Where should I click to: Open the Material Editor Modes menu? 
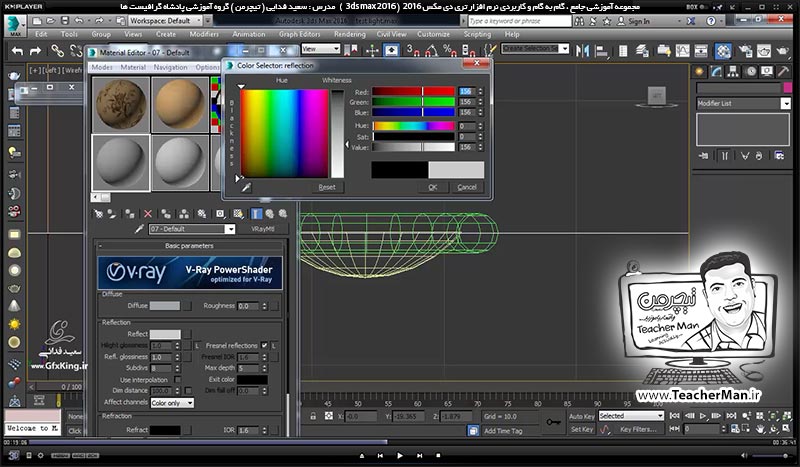coord(102,67)
